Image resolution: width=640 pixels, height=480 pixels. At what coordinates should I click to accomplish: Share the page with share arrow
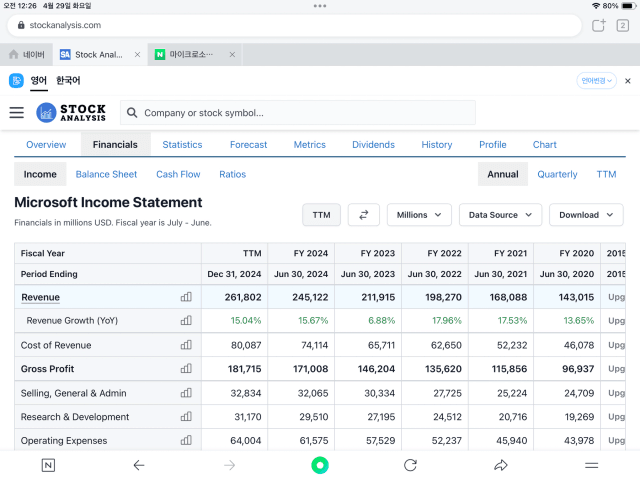[501, 465]
